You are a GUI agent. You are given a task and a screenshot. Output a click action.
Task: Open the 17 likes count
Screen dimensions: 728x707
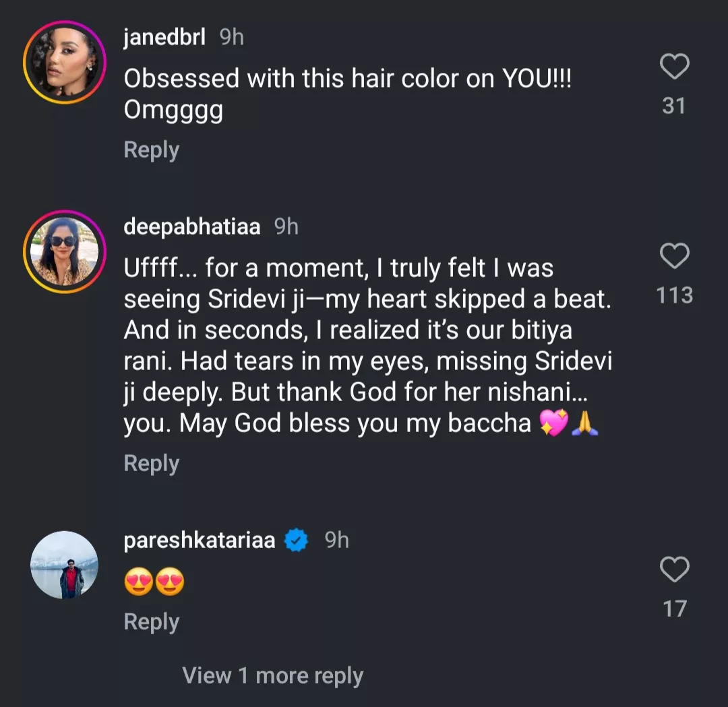(674, 609)
